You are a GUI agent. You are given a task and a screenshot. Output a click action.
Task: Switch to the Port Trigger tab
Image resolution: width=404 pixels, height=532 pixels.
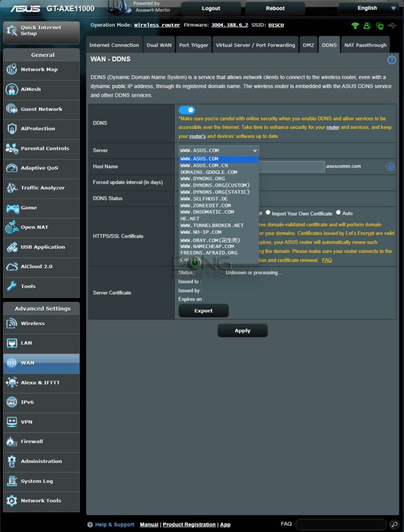(x=194, y=45)
